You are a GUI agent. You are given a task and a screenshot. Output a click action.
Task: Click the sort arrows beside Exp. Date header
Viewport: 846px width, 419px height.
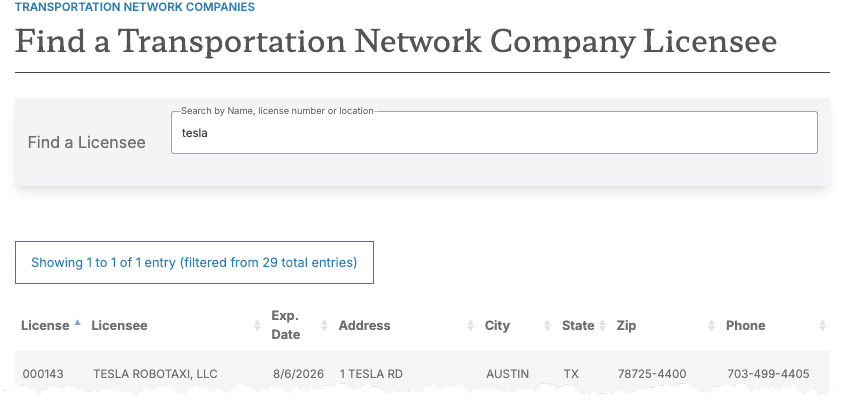(324, 326)
